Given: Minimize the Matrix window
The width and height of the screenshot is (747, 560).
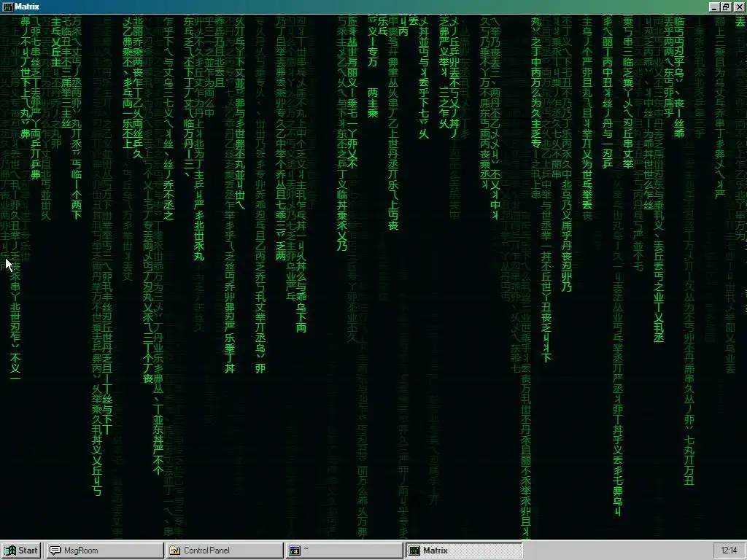Looking at the screenshot, I should click(713, 7).
